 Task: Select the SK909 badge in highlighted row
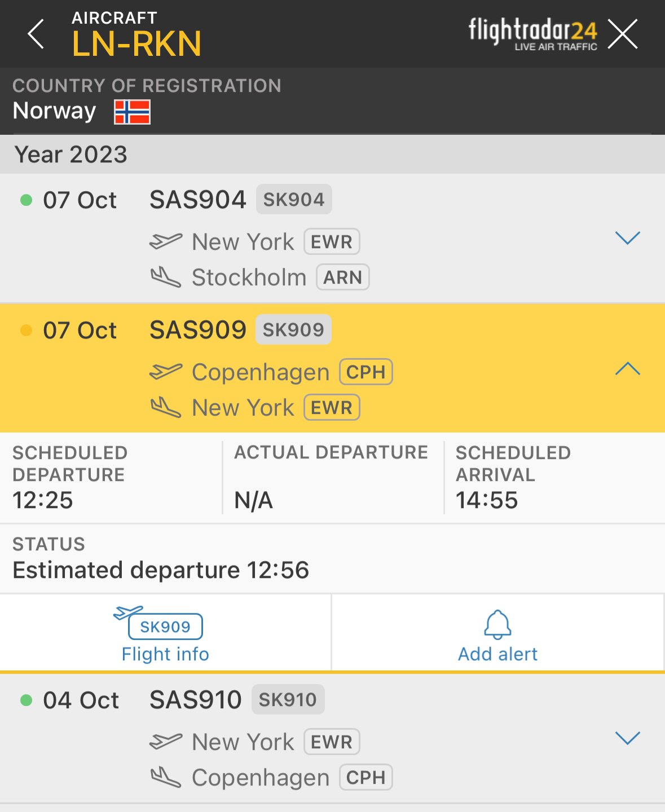pyautogui.click(x=293, y=330)
